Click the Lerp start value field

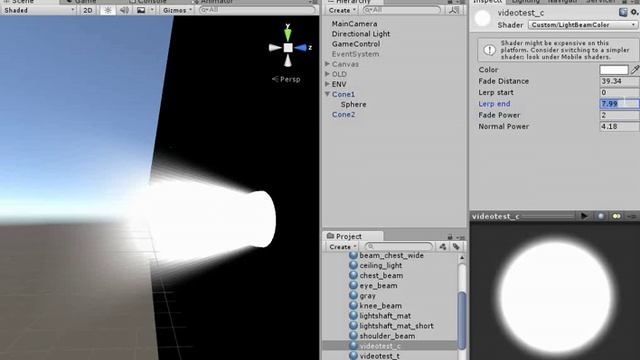tap(620, 93)
